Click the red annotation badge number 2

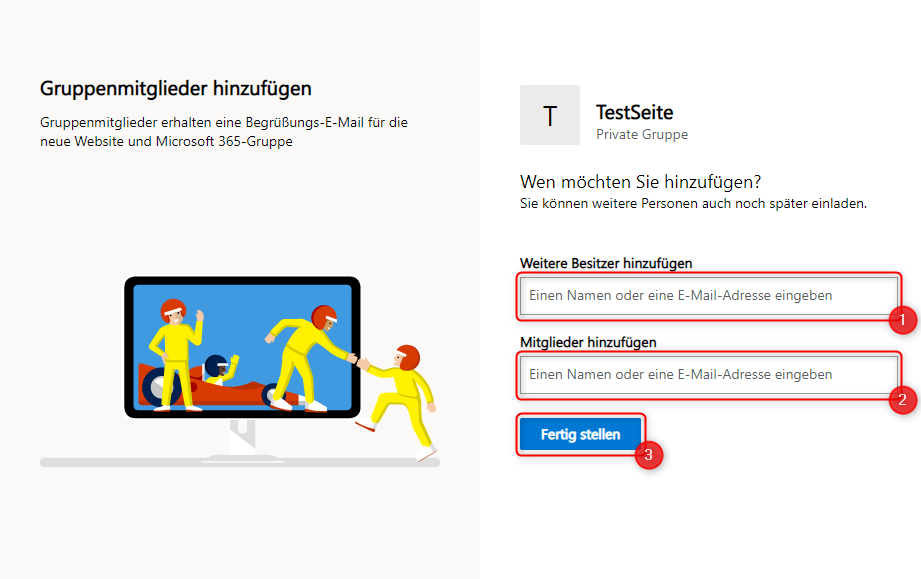(902, 400)
